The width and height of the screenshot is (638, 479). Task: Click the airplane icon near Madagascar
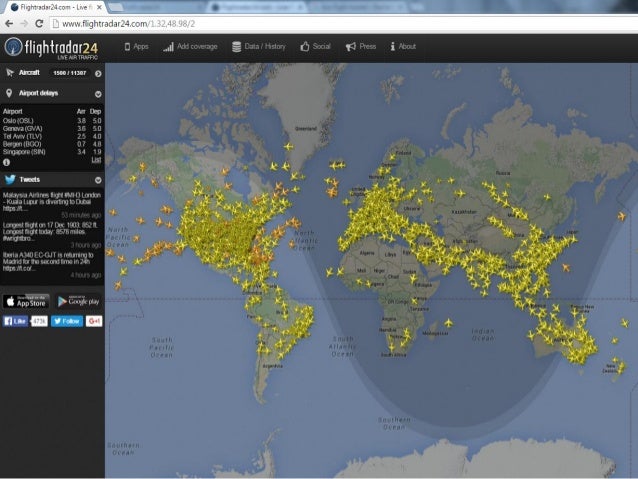click(448, 324)
